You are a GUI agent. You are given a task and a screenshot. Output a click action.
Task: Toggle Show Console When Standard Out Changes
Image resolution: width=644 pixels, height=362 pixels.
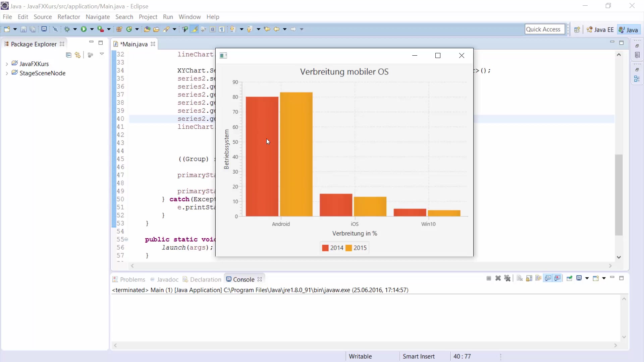(548, 278)
